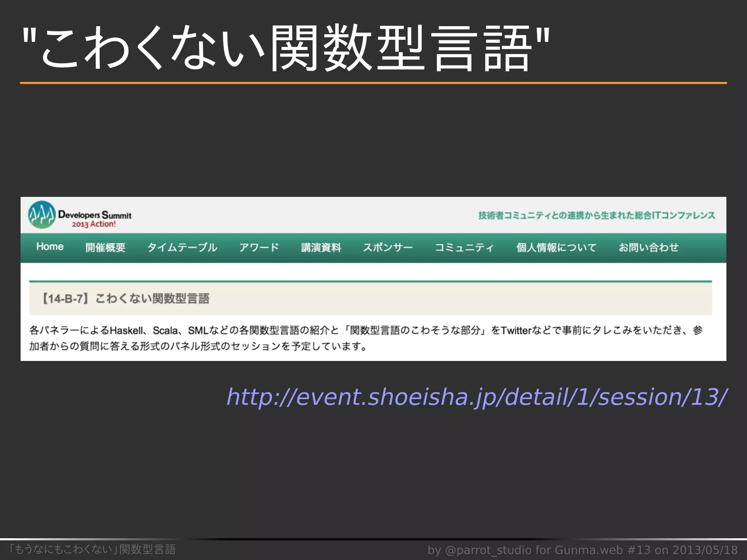This screenshot has width=747, height=560.
Task: Open 個人情報について in the navigation bar
Action: pyautogui.click(x=556, y=248)
